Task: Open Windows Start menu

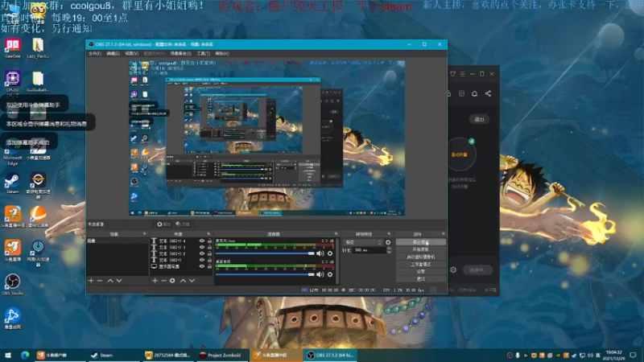Action: [x=8, y=355]
